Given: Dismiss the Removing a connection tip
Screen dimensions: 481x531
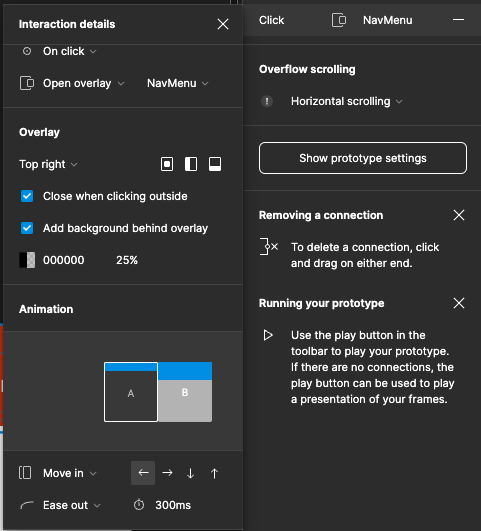Looking at the screenshot, I should pos(459,215).
